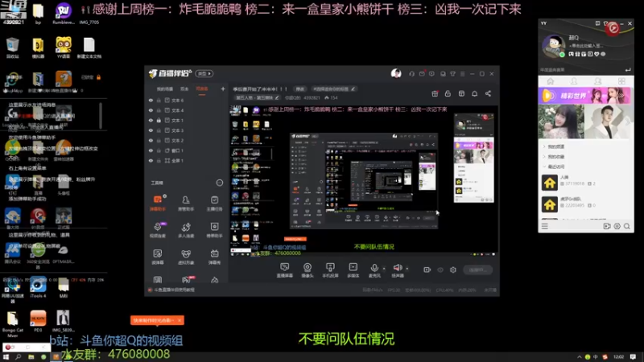
Task: Open the 多人连麦 tool
Action: pyautogui.click(x=186, y=230)
